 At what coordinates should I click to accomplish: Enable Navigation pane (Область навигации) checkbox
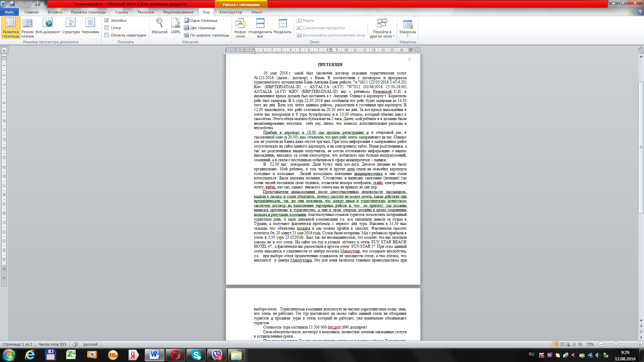tap(107, 35)
